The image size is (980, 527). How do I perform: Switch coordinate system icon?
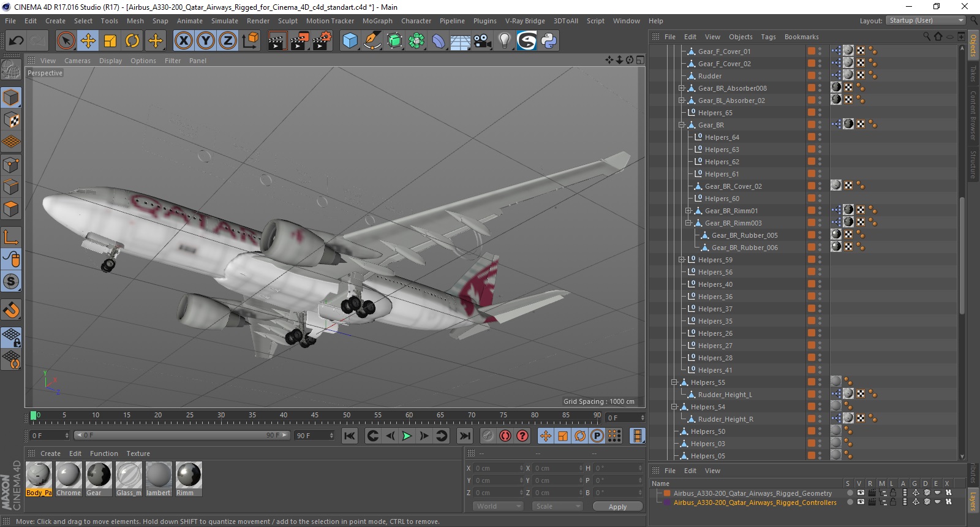[251, 41]
